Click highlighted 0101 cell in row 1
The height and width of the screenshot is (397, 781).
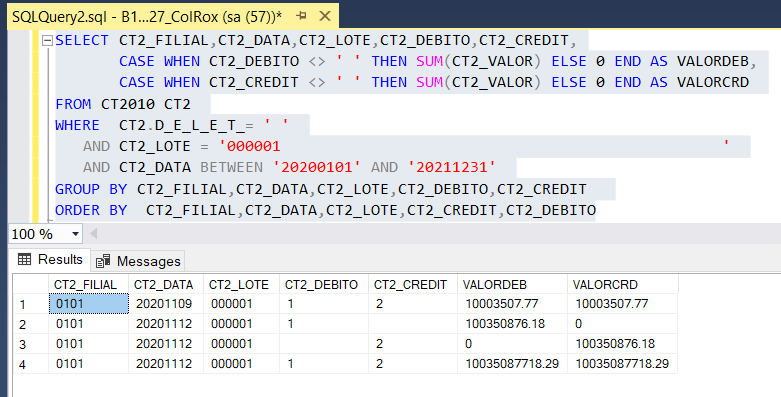[x=89, y=304]
